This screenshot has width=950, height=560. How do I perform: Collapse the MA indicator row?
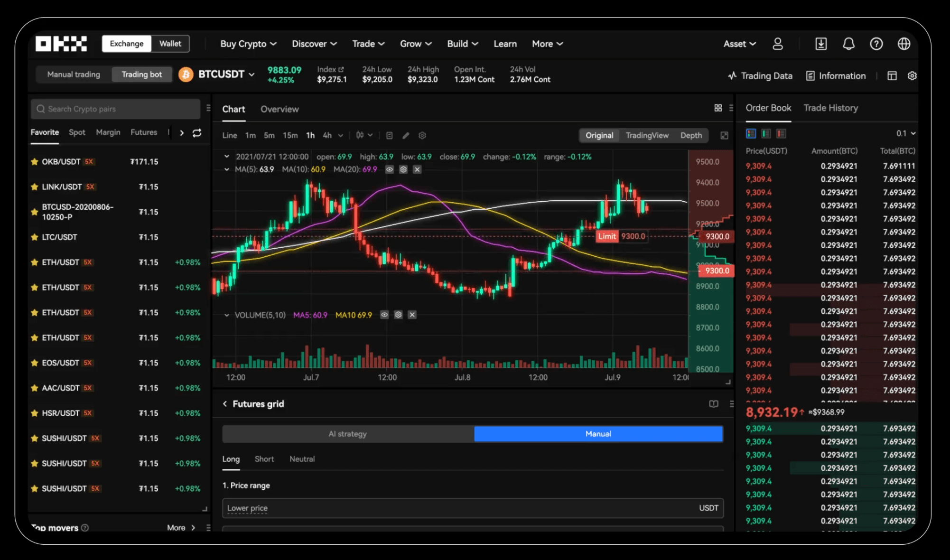(x=227, y=169)
